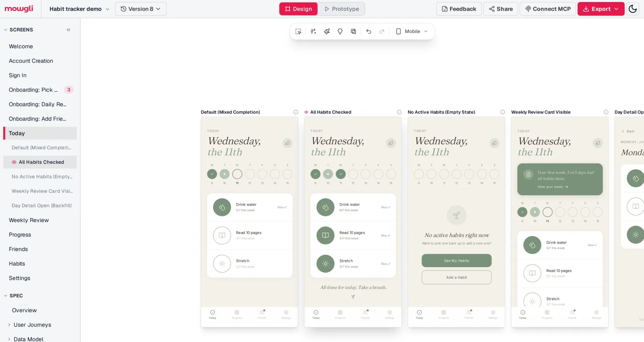Viewport: 644px width, 342px height.
Task: Click the selection marquee tool icon
Action: point(298,31)
